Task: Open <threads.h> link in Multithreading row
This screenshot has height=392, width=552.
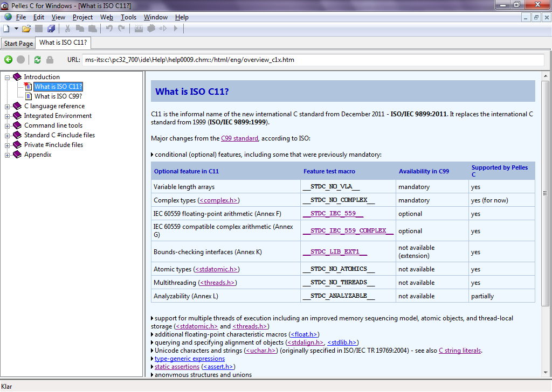Action: (217, 283)
